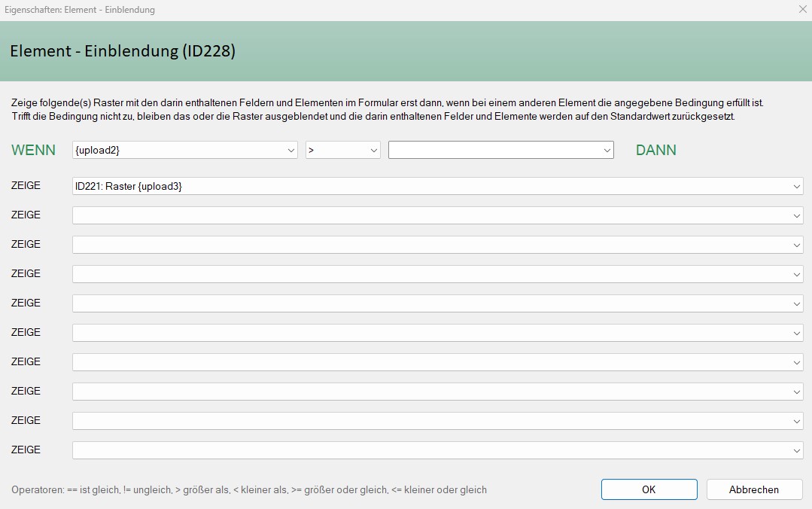This screenshot has width=812, height=509.
Task: Expand the sixth ZEIGE dropdown
Action: click(x=437, y=333)
